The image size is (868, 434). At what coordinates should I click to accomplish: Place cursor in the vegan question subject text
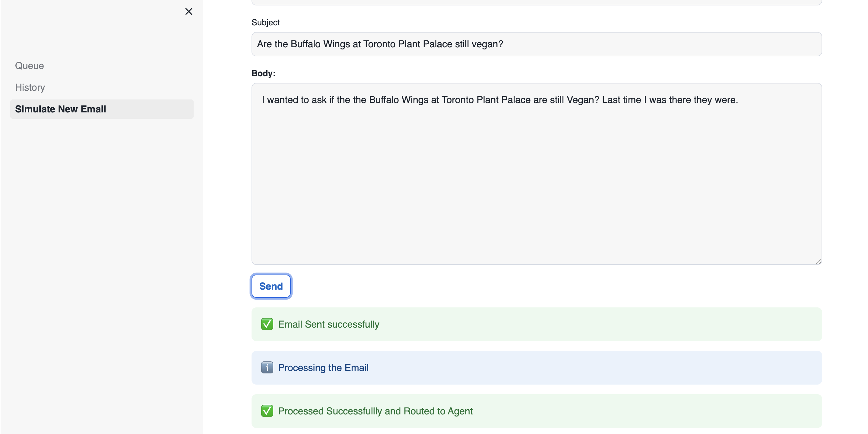point(380,44)
